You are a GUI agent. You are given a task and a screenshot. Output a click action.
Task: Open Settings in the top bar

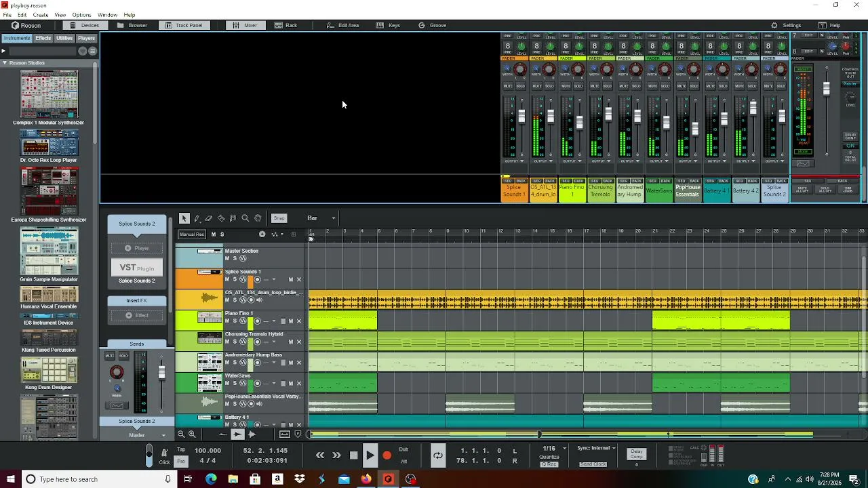point(787,25)
